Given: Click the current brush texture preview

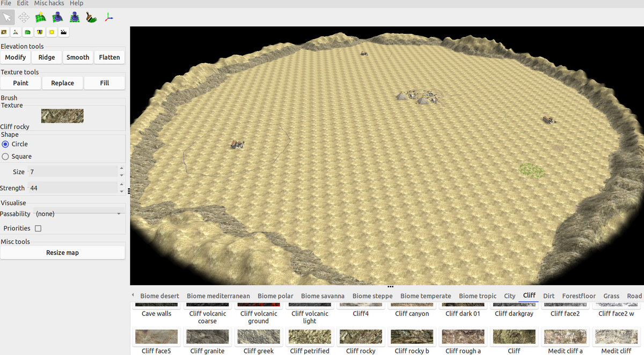Looking at the screenshot, I should click(62, 116).
